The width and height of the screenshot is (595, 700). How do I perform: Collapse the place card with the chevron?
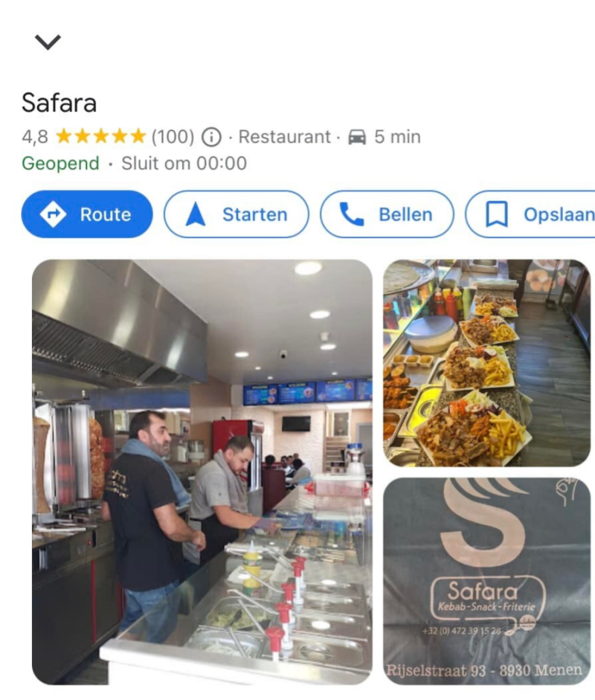pyautogui.click(x=48, y=42)
